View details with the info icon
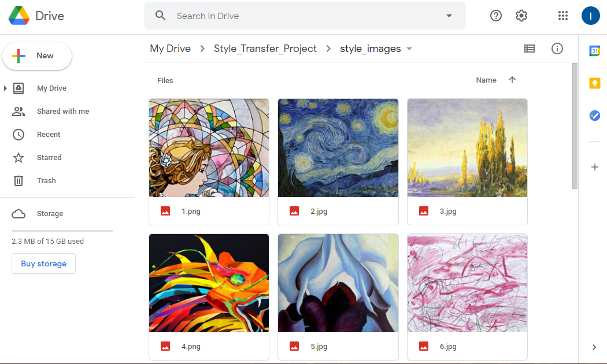Image resolution: width=607 pixels, height=364 pixels. 557,49
